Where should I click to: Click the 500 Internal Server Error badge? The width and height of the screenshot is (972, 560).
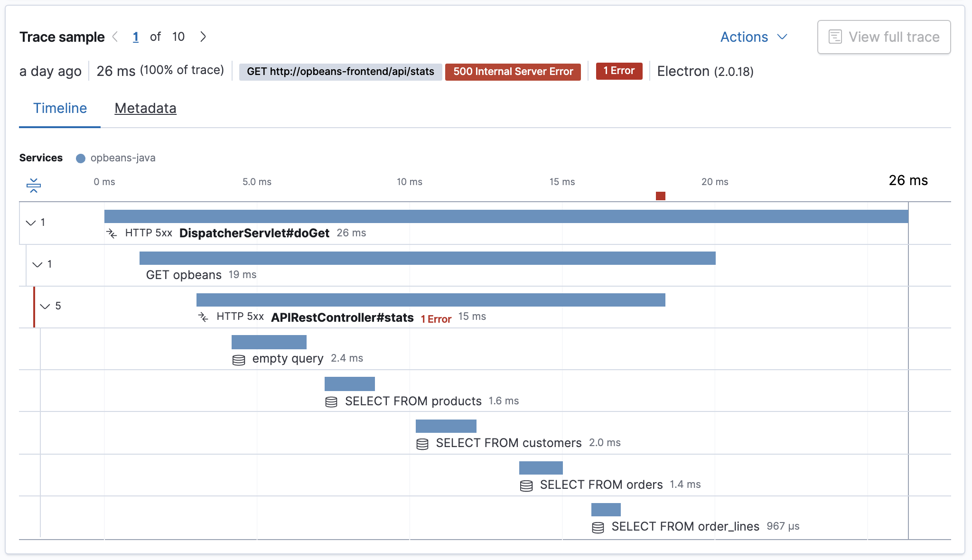[514, 71]
